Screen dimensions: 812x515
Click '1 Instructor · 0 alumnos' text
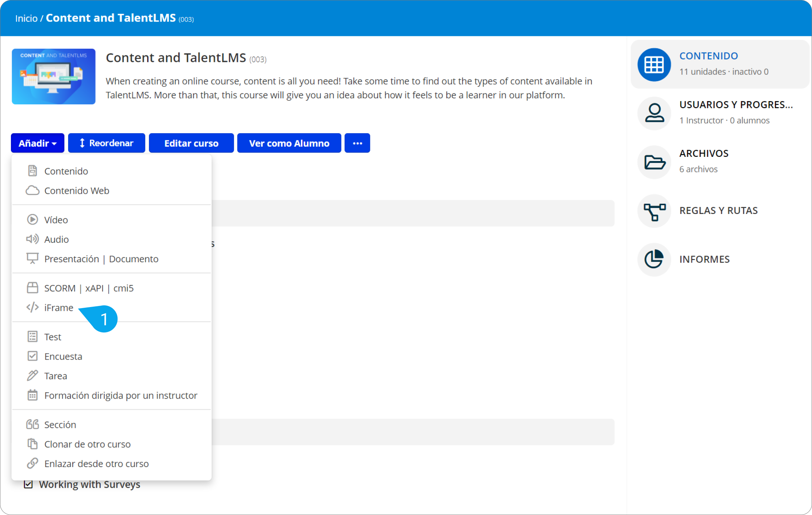(x=725, y=120)
